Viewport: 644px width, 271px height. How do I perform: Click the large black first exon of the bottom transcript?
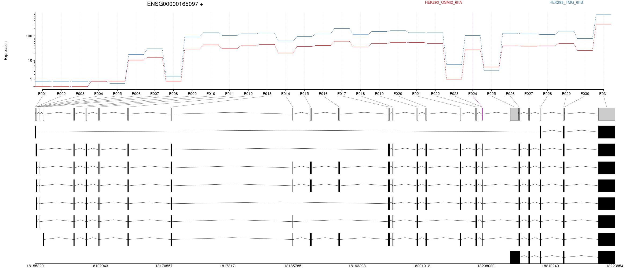(x=515, y=257)
